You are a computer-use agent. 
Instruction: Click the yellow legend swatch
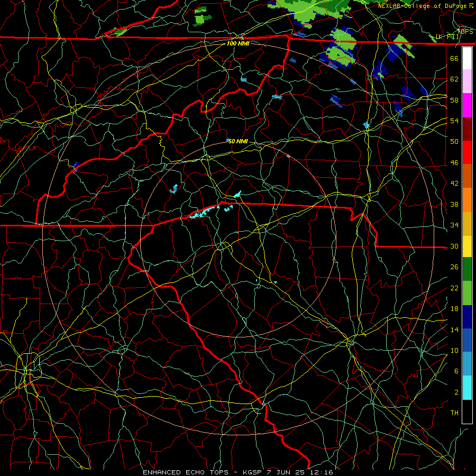tap(467, 246)
